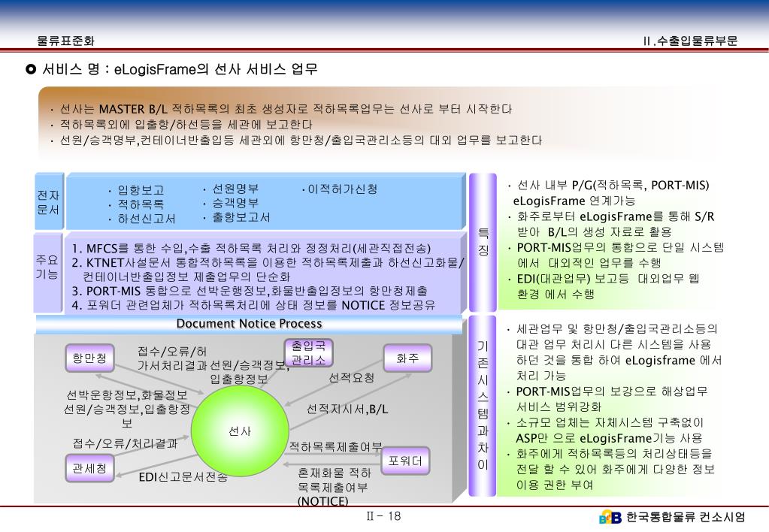
Task: Click the bullet icon before 서비스 명
Action: 31,69
